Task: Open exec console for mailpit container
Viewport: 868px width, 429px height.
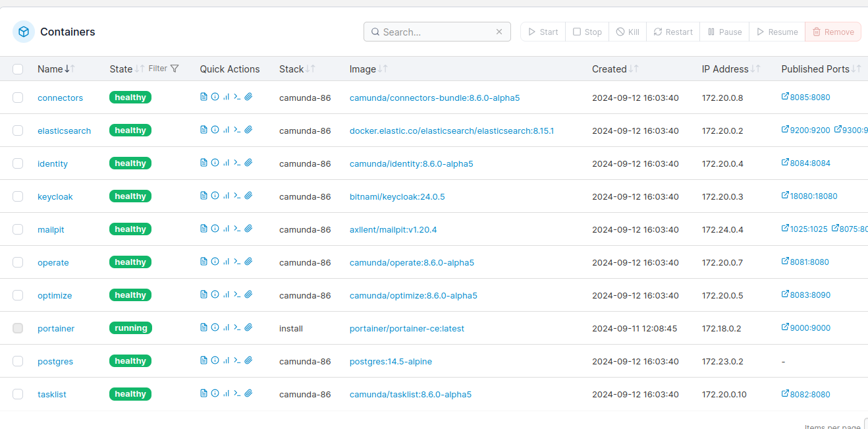Action: pyautogui.click(x=237, y=229)
